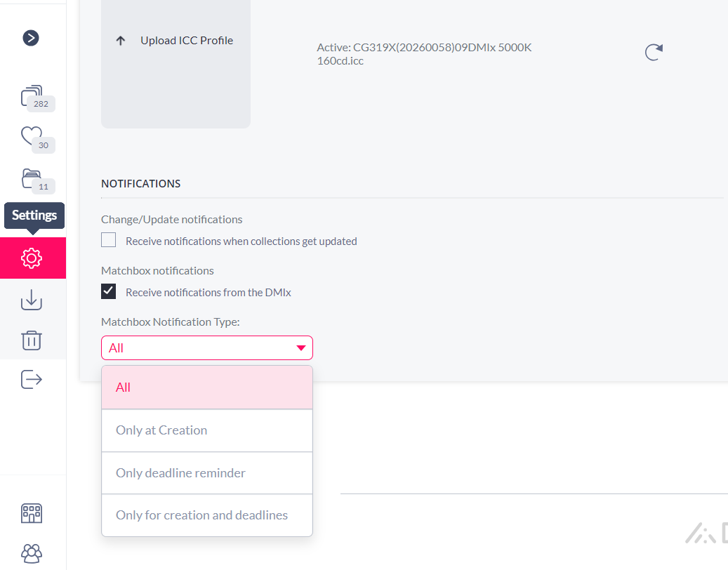728x570 pixels.
Task: Open the downloads icon in sidebar
Action: point(32,299)
